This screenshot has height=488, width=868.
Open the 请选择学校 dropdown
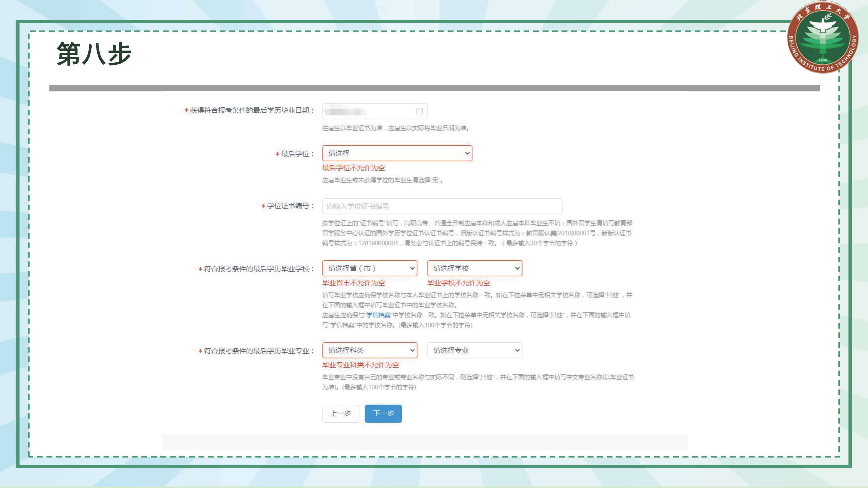(475, 268)
